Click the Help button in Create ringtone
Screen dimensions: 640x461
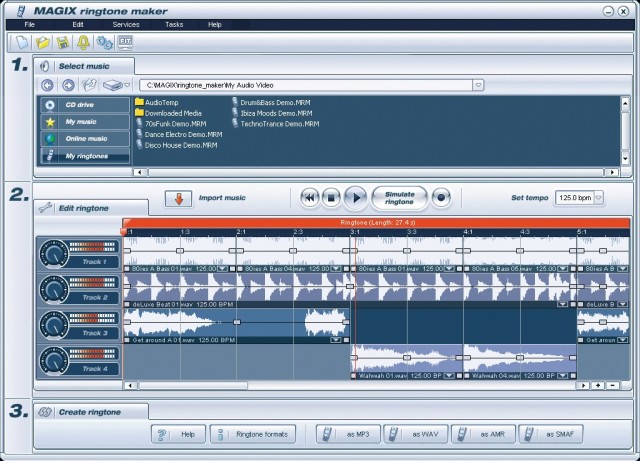click(178, 434)
